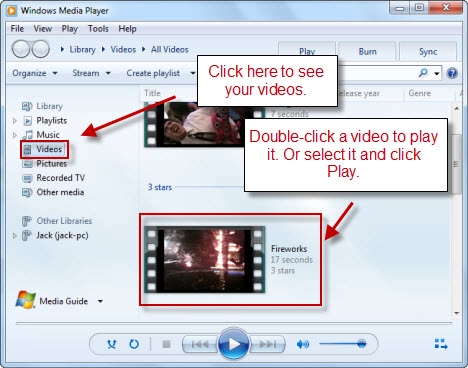Click the Fireworks video title
Viewport: 468px width, 368px height.
(x=289, y=249)
